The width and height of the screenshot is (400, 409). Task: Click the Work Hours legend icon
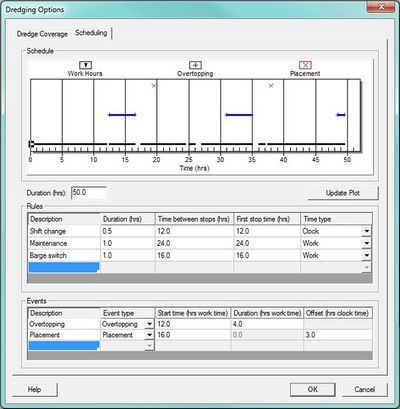coord(85,65)
